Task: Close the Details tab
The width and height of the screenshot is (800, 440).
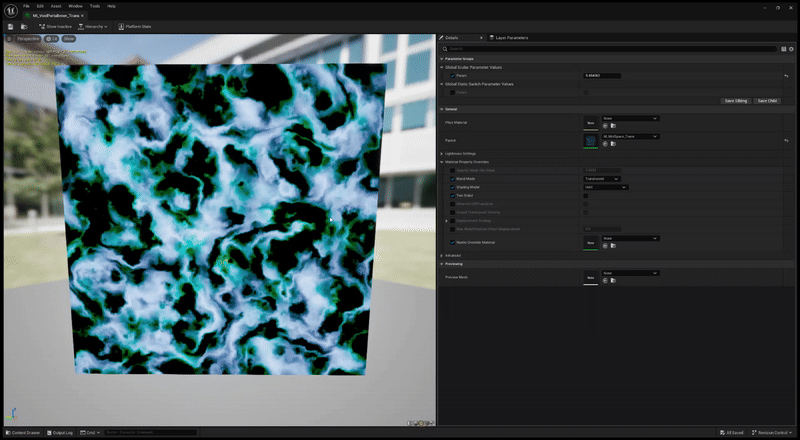Action: click(x=481, y=38)
